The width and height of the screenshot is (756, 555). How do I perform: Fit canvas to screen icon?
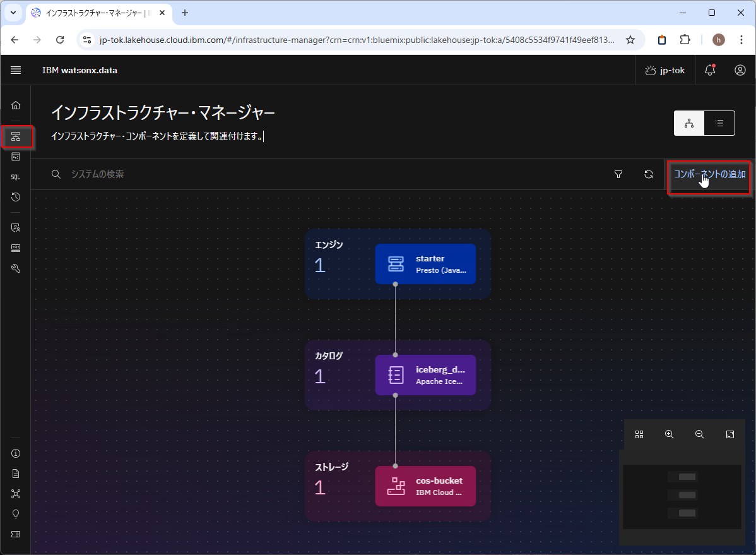(730, 434)
